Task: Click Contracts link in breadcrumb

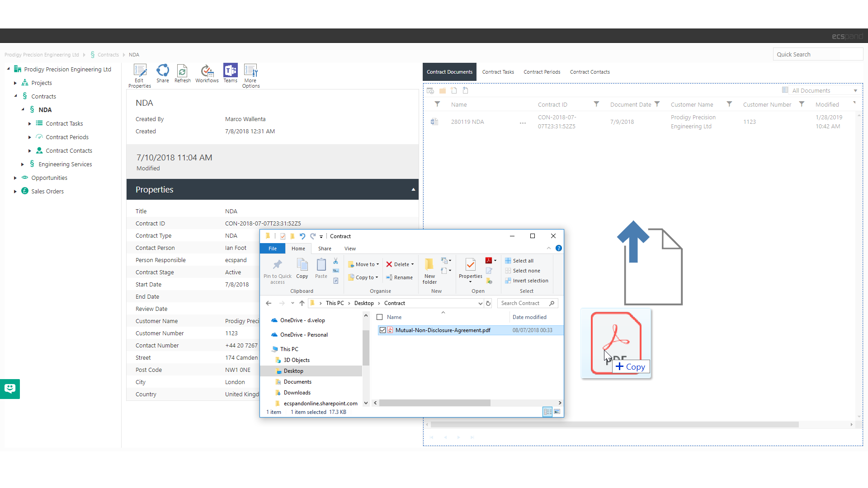Action: (108, 55)
